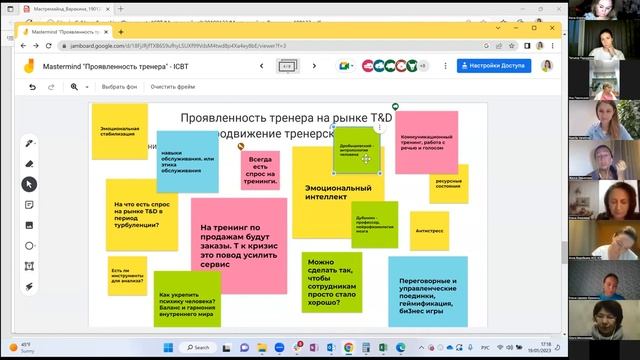Open Jamboard more options menu
The width and height of the screenshot is (640, 360).
pos(445,66)
